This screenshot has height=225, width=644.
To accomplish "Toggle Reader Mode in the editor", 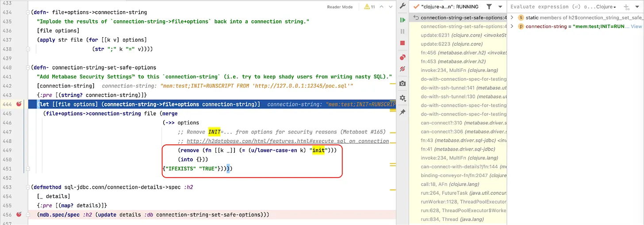I will click(x=340, y=7).
